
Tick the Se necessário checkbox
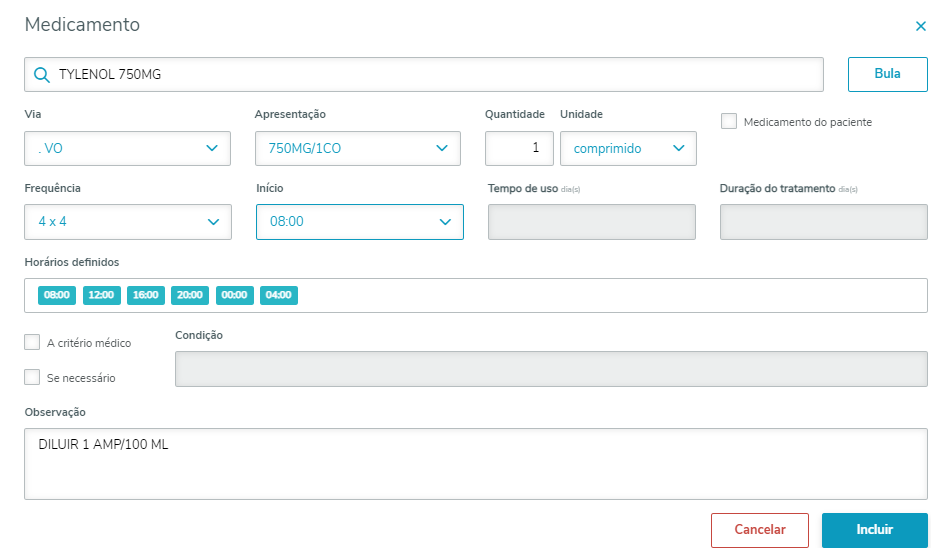point(32,377)
